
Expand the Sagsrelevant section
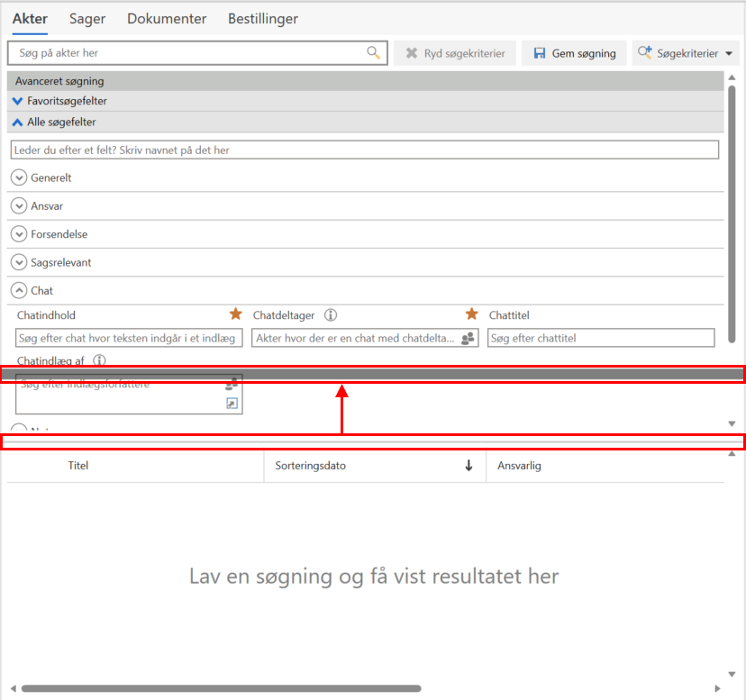[x=19, y=262]
